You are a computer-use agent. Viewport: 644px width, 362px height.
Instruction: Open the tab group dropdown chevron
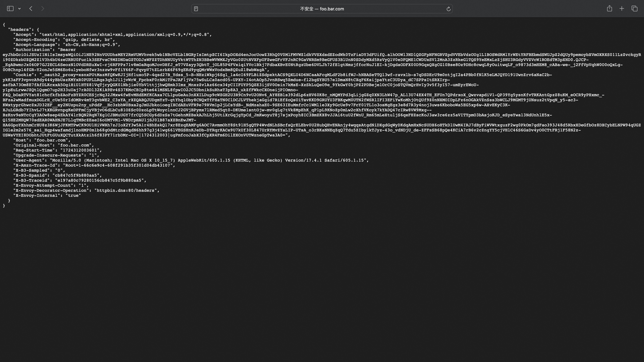tap(19, 9)
